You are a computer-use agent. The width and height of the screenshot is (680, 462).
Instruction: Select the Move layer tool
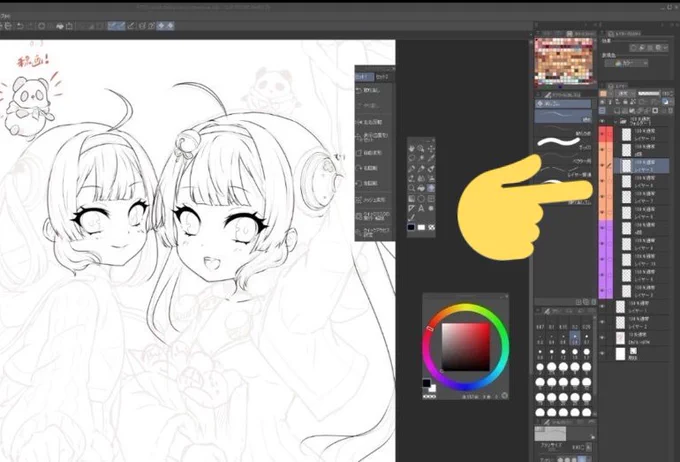tap(431, 149)
